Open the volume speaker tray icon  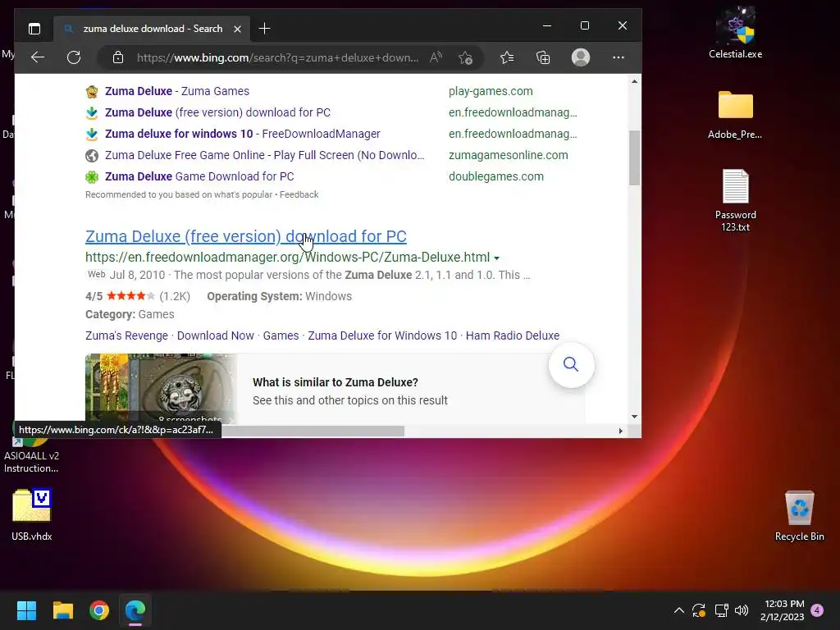[742, 610]
